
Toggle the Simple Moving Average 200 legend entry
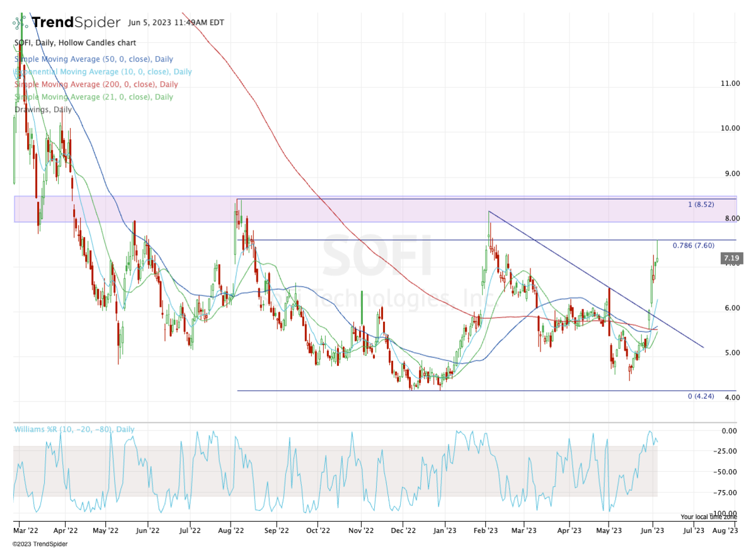point(96,84)
